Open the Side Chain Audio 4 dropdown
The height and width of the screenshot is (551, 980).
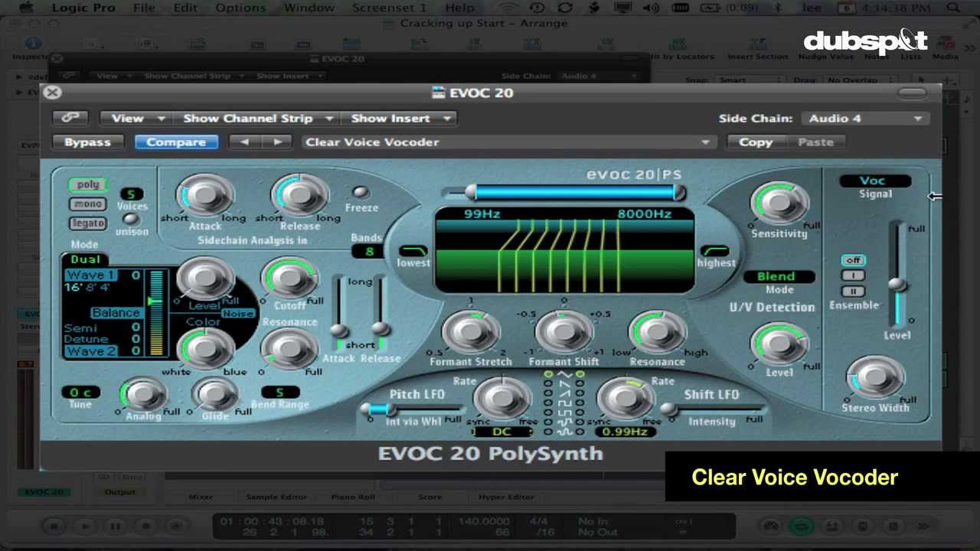tap(865, 118)
